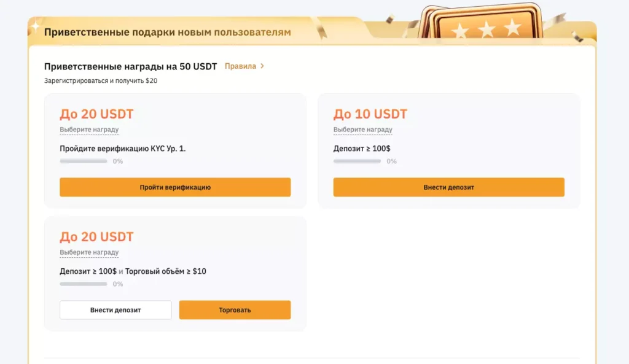Viewport: 629px width, 364px height.
Task: Click Внести депозит in the До 10 USDT card
Action: [449, 187]
